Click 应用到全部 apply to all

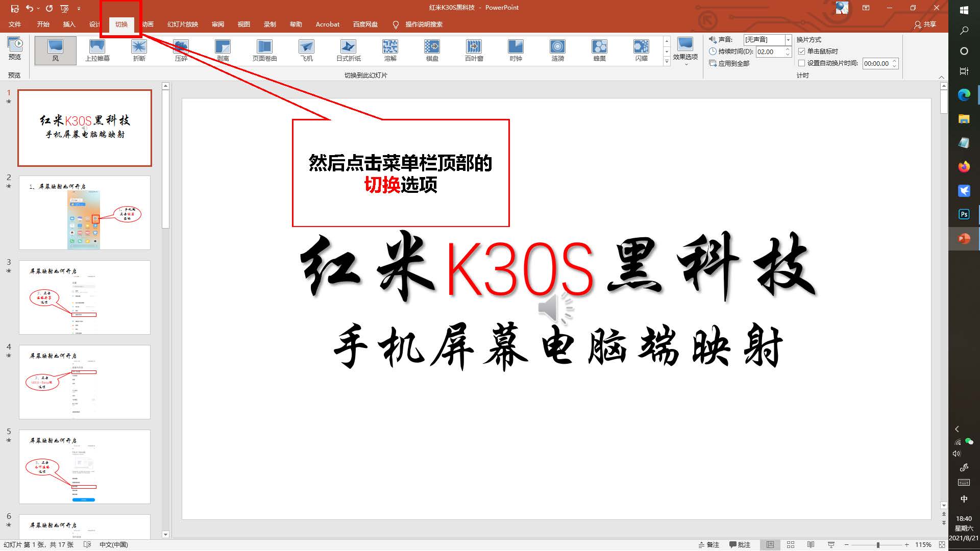click(729, 63)
